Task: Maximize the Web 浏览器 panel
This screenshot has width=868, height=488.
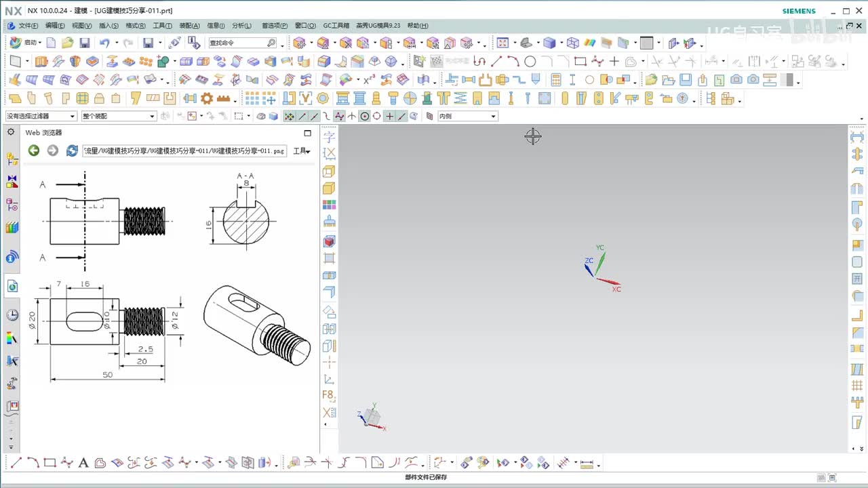Action: (x=307, y=133)
